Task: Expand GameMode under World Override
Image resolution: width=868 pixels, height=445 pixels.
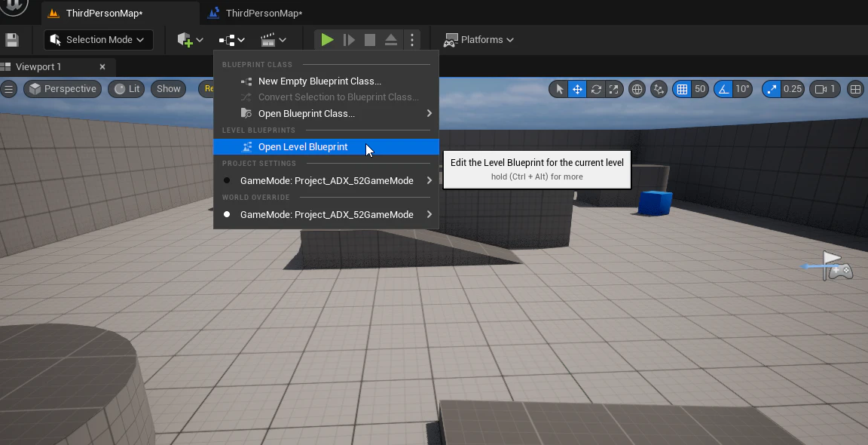Action: coord(326,214)
